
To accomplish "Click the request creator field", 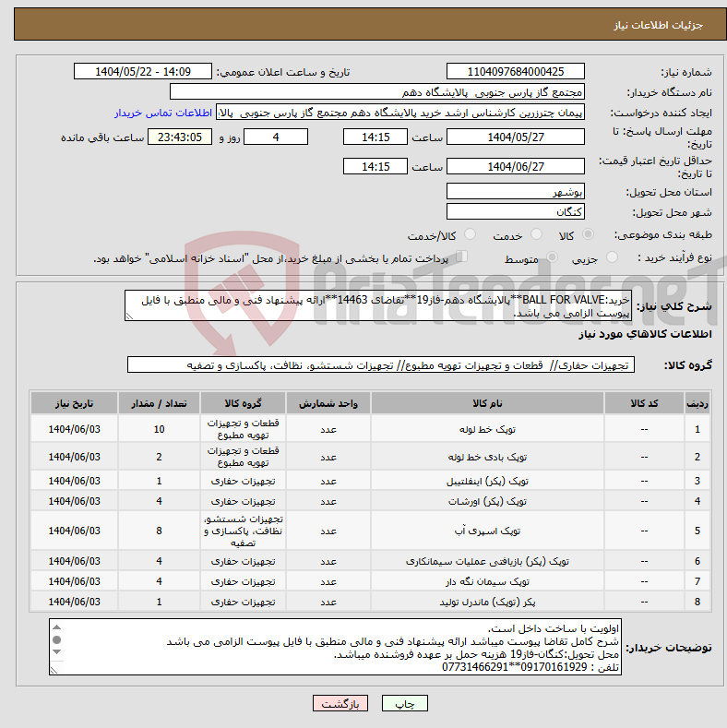I will point(400,113).
